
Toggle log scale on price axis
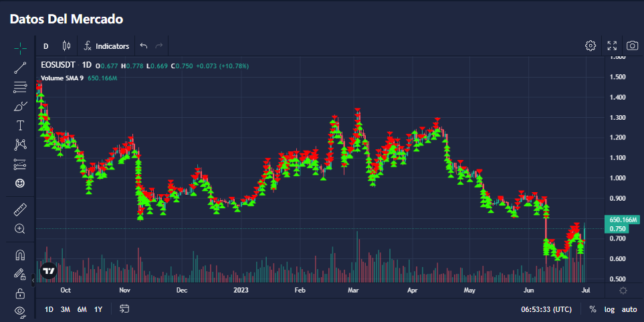pyautogui.click(x=609, y=309)
